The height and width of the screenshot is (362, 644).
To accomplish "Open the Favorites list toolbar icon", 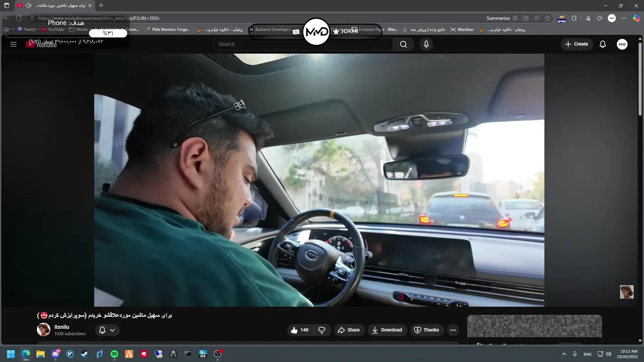I will tap(600, 18).
